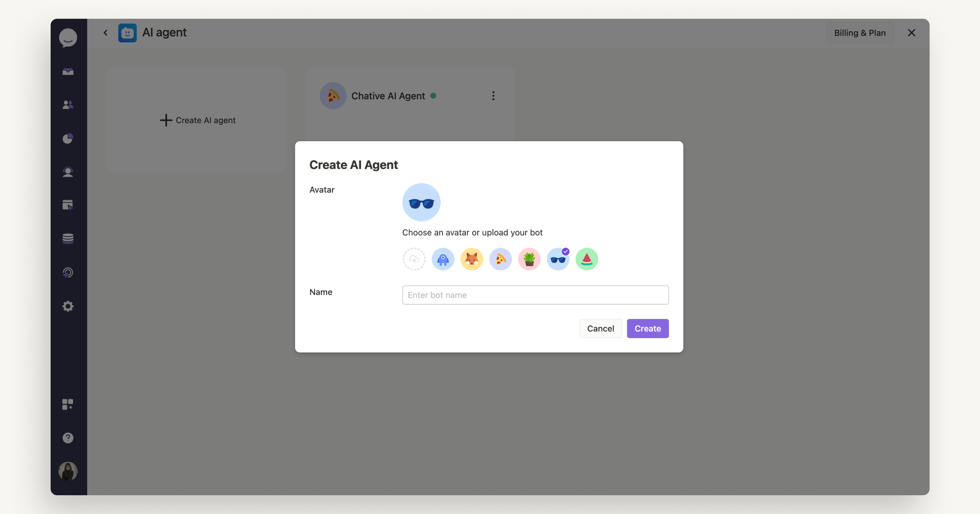Select the pizza avatar icon

tap(500, 258)
